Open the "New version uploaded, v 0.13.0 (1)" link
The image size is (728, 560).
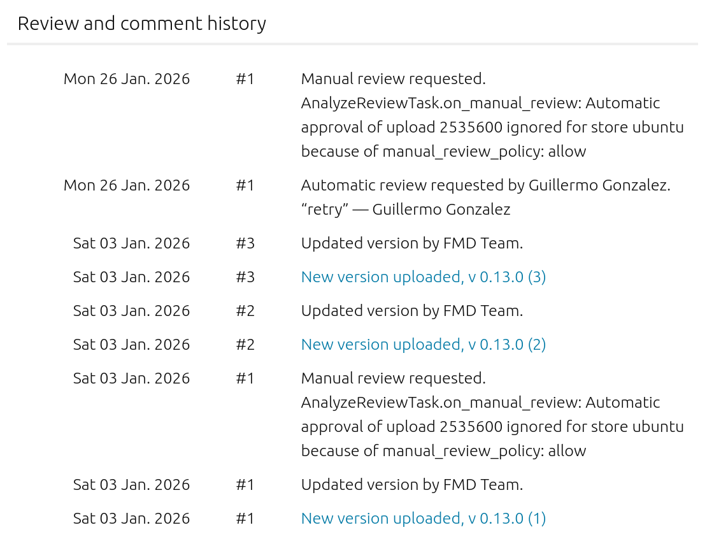(x=423, y=519)
